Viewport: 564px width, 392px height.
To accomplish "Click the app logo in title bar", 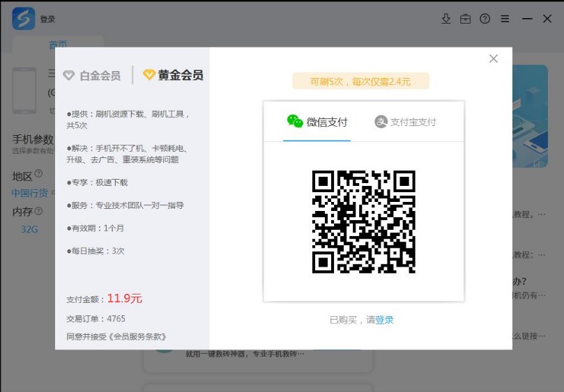I will [23, 19].
